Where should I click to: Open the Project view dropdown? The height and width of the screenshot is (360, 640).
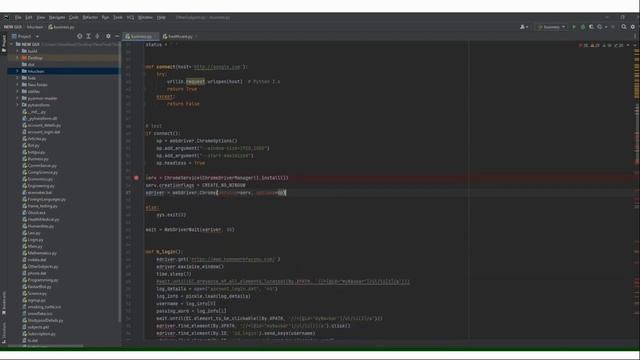(x=25, y=36)
